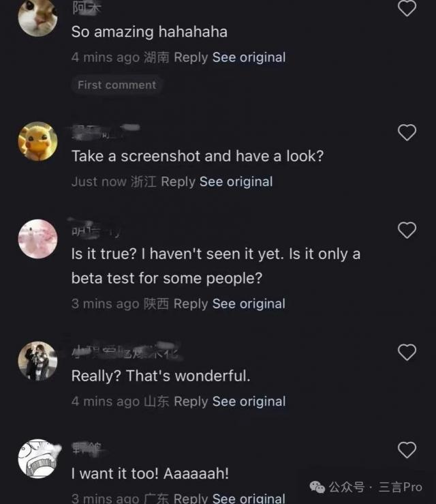The height and width of the screenshot is (504, 436).
Task: See original of the screenshot comment
Action: [236, 182]
